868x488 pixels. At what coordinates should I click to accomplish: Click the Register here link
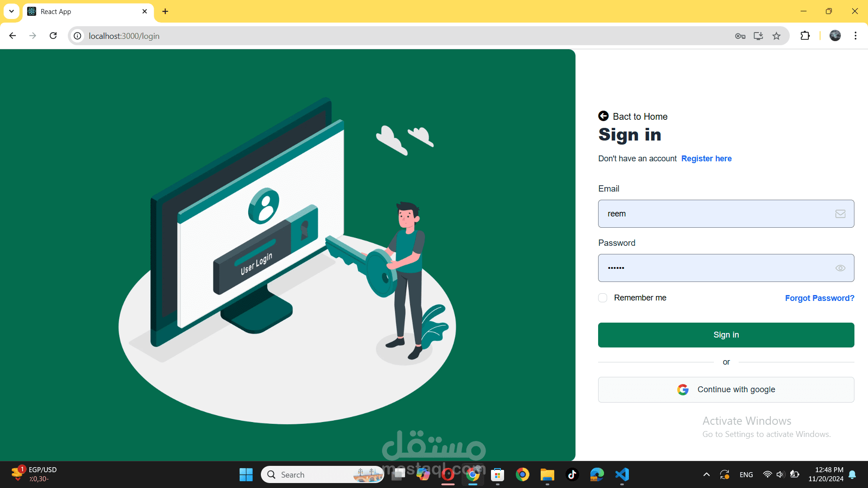[x=706, y=159]
